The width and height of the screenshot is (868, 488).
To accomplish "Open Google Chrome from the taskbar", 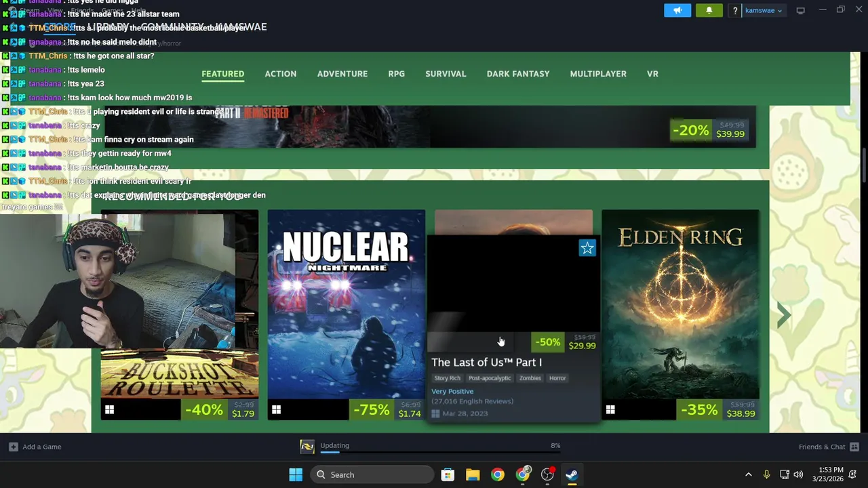I will point(498,474).
